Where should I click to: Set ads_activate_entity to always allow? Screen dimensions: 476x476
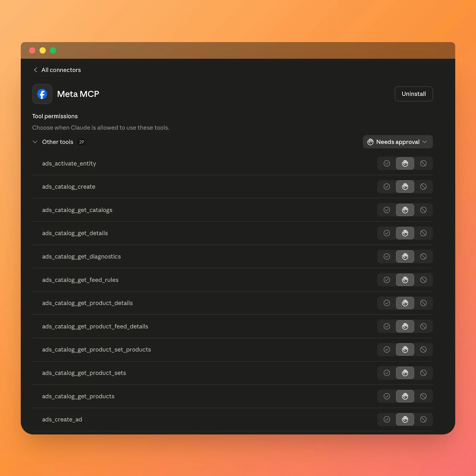click(x=387, y=163)
